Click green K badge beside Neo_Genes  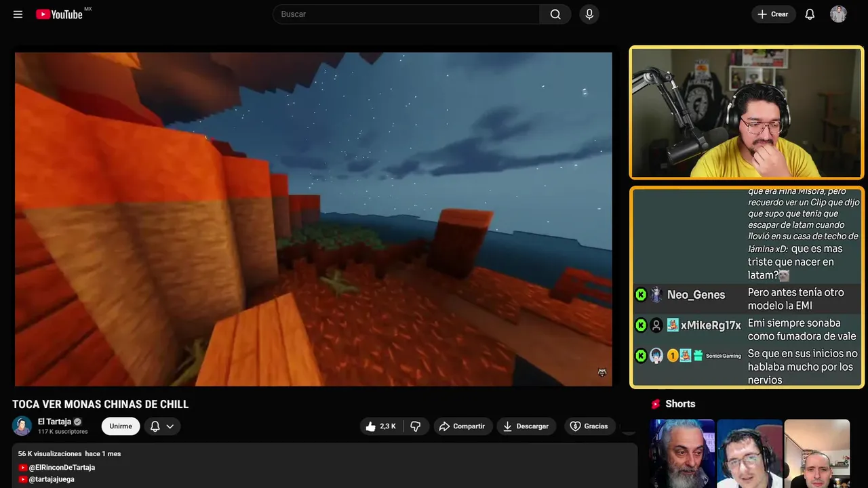tap(640, 295)
